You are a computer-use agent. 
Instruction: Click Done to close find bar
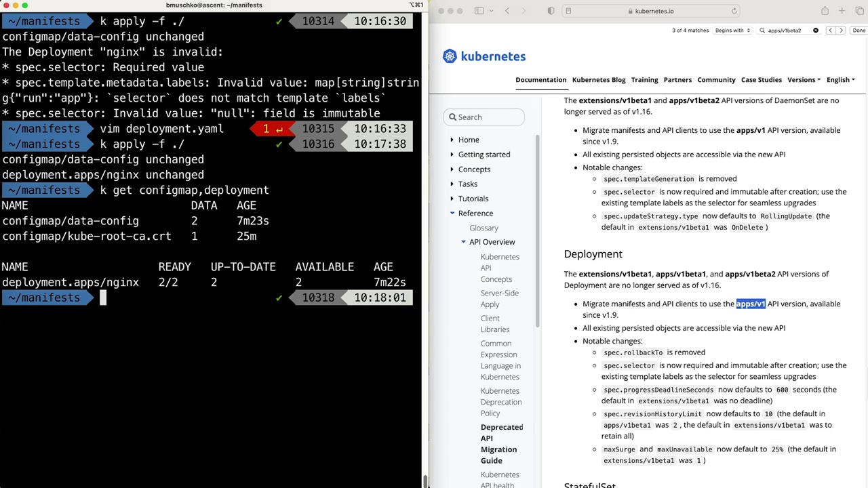click(859, 30)
